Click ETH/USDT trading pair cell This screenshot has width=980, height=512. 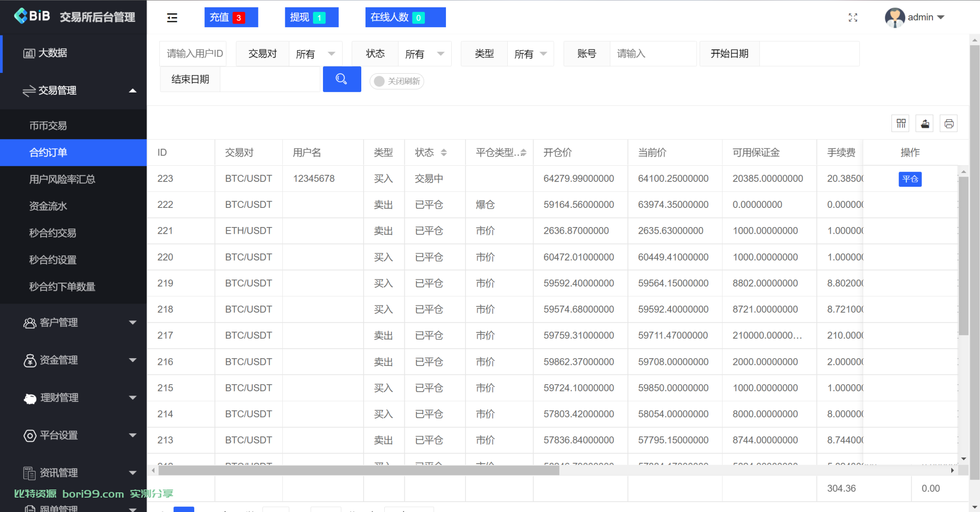[x=248, y=231]
